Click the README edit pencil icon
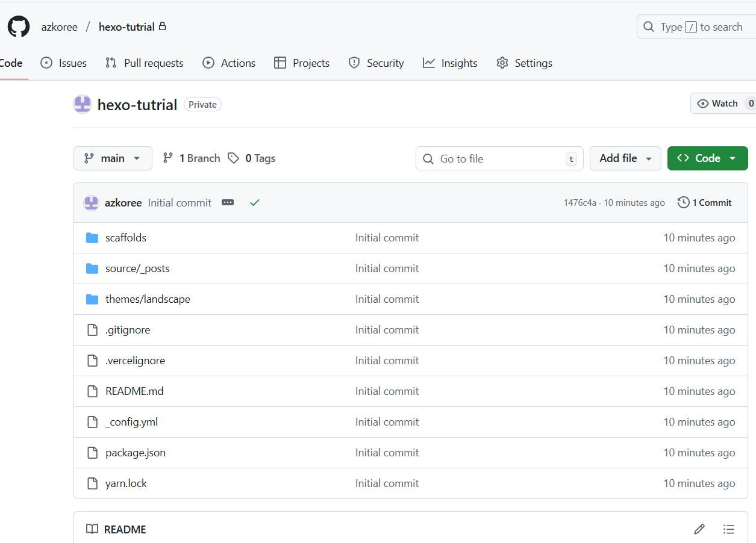 pyautogui.click(x=699, y=529)
